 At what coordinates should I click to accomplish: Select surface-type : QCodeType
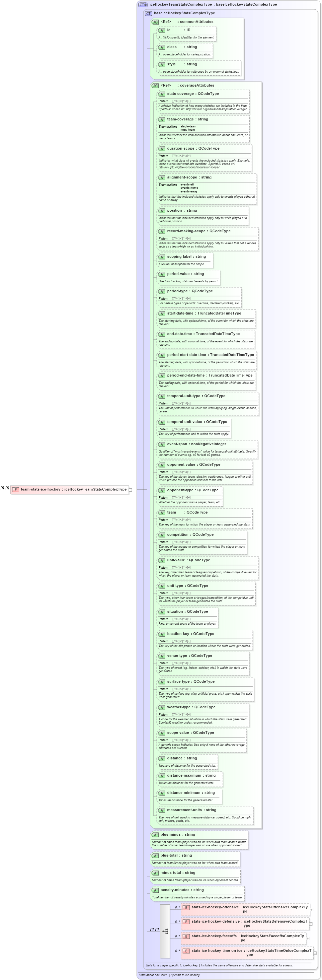[191, 682]
